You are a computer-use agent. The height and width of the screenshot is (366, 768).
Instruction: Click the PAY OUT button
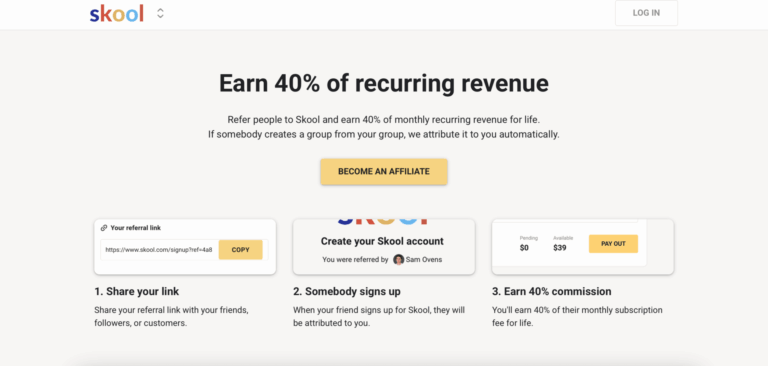tap(613, 244)
